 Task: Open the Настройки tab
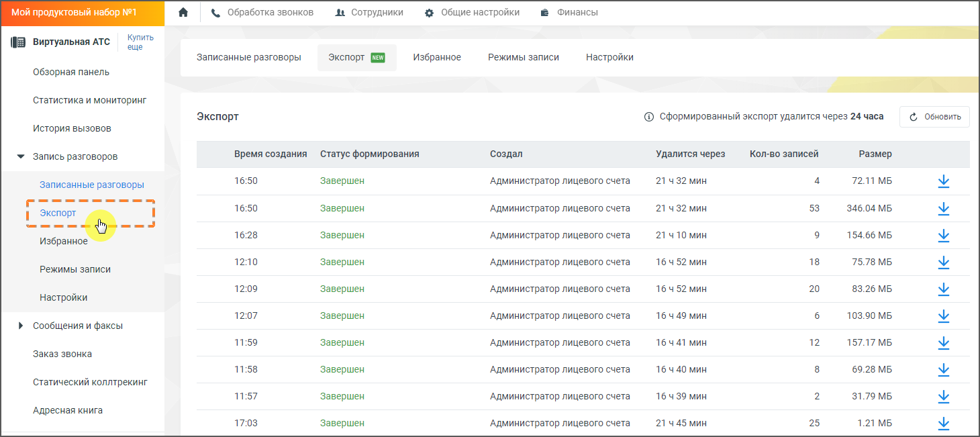609,57
